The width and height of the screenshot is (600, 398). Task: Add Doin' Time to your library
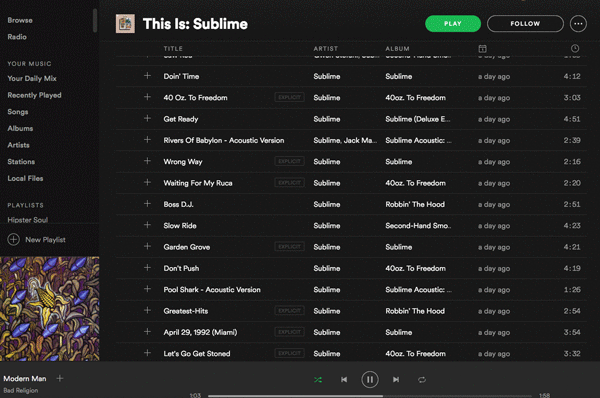[147, 76]
